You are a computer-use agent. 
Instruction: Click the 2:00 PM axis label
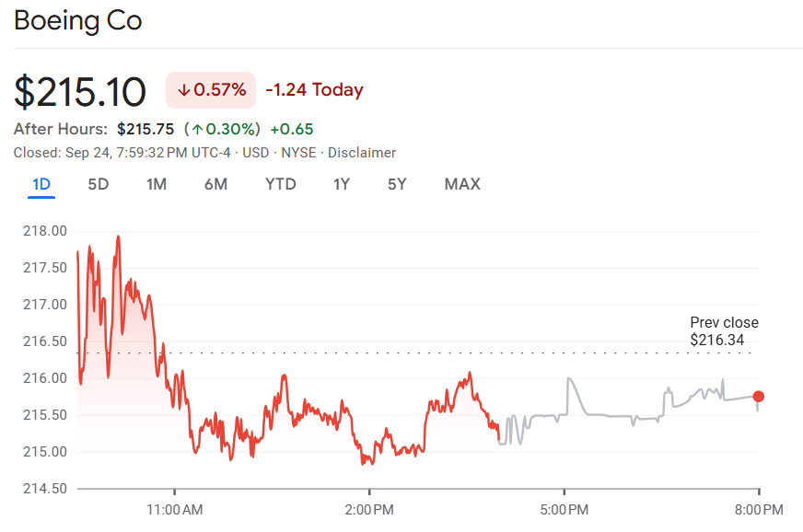click(x=369, y=509)
